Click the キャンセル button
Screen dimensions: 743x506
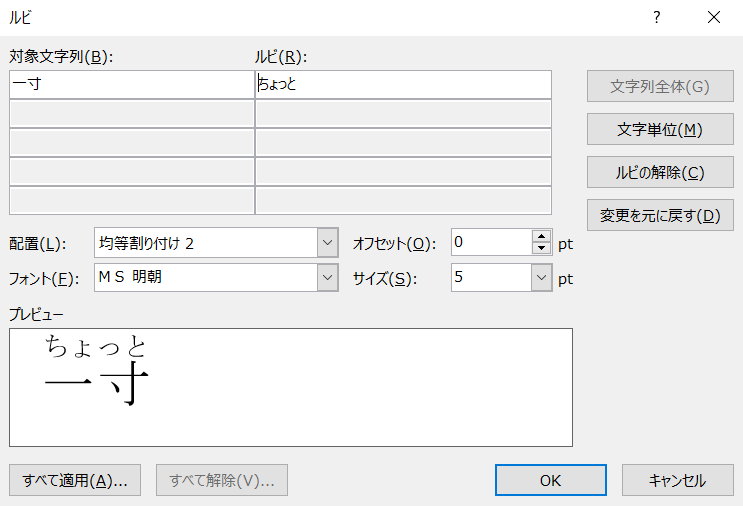coord(678,480)
